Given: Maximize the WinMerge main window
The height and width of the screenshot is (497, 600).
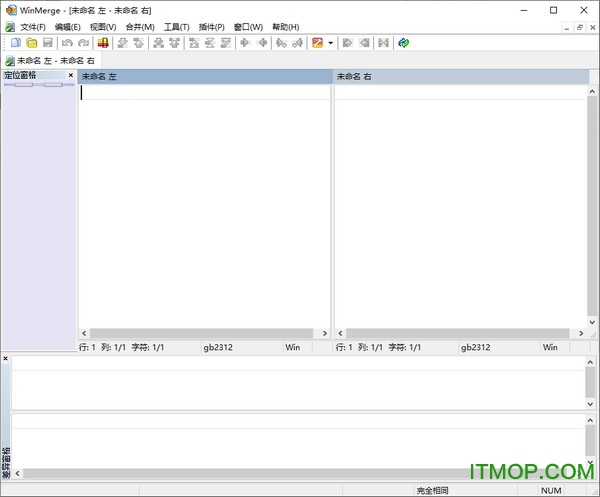Looking at the screenshot, I should coord(554,10).
